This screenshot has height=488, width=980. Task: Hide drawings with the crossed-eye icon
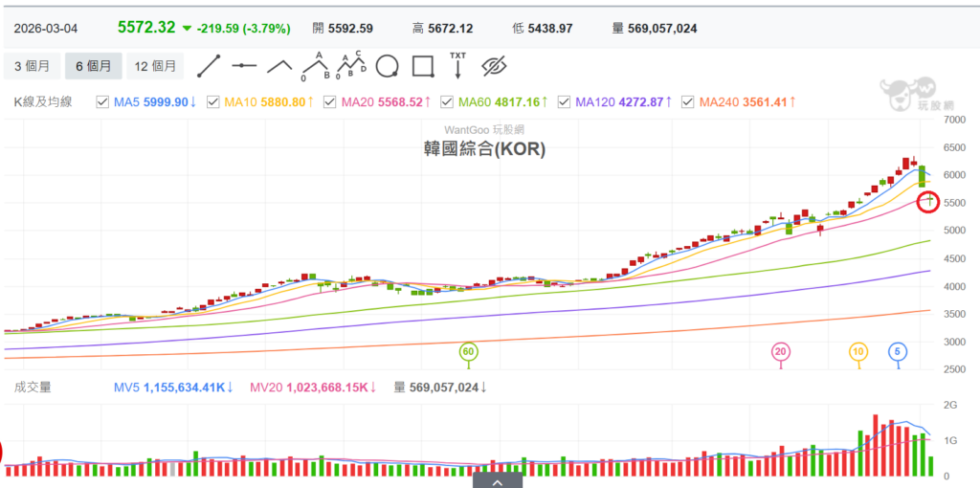coord(494,66)
